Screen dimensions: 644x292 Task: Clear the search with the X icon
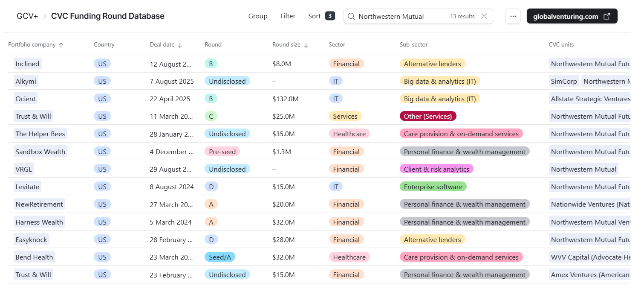tap(484, 16)
